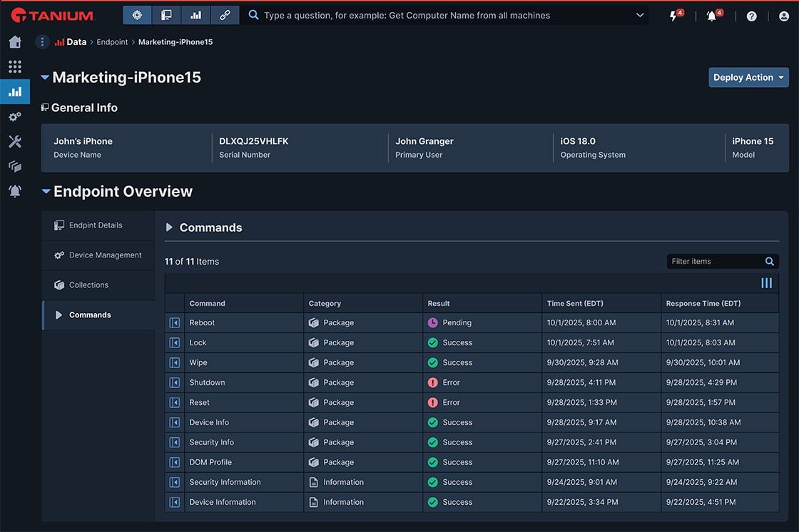Focus the ask a question search field
Image resolution: width=799 pixels, height=532 pixels.
point(443,15)
